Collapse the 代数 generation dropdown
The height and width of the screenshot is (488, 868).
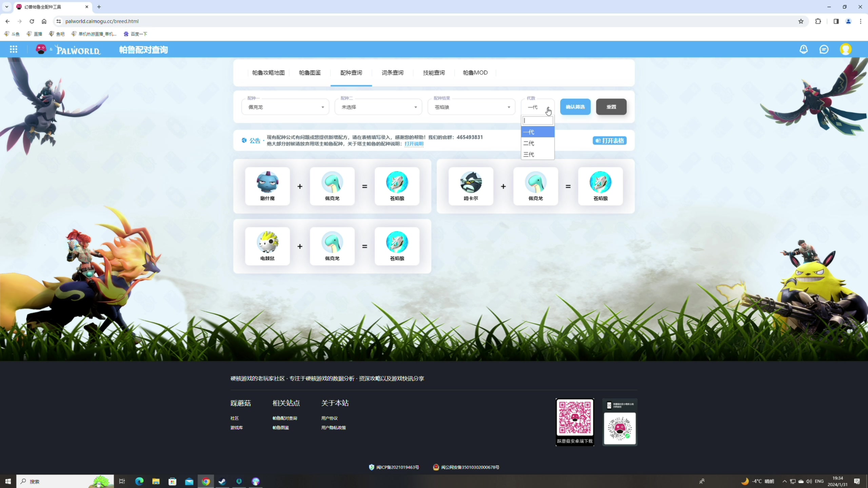(538, 107)
